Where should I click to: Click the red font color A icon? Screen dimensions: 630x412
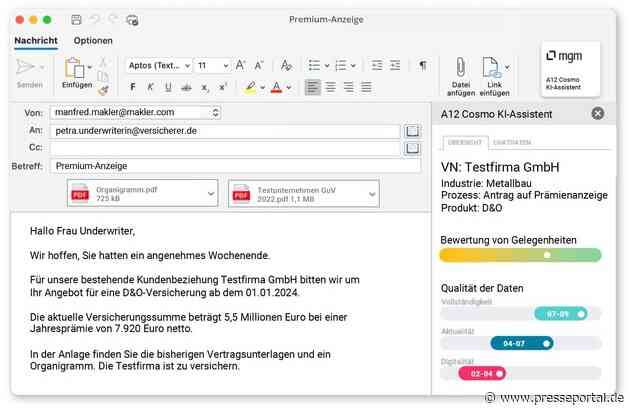(x=276, y=87)
